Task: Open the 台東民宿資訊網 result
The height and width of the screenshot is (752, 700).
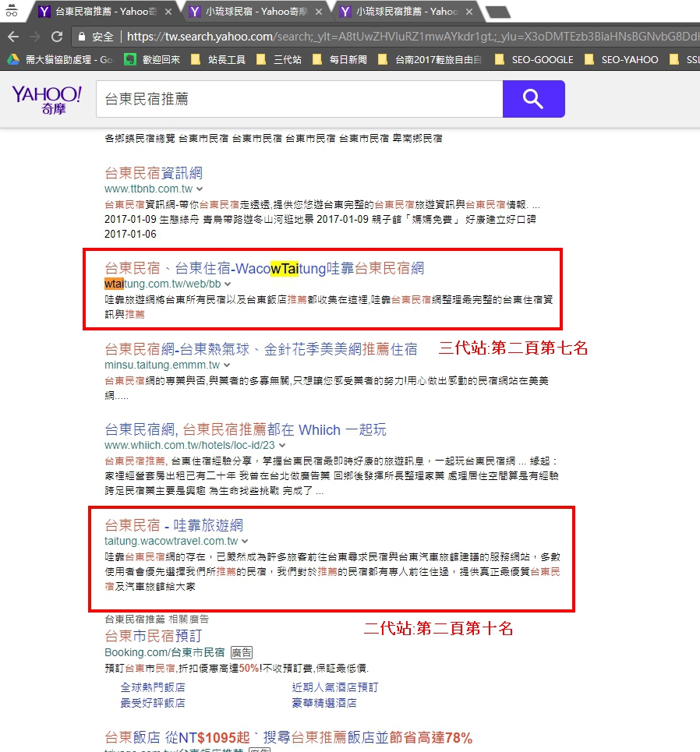Action: 154,173
